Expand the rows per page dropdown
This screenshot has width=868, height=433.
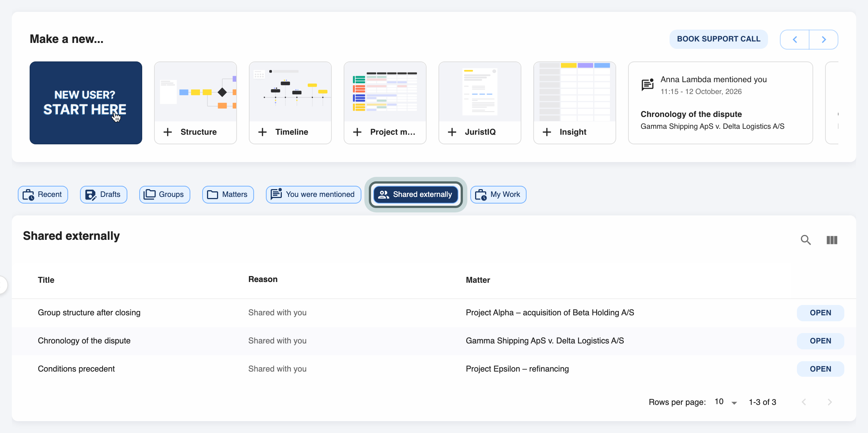click(726, 402)
